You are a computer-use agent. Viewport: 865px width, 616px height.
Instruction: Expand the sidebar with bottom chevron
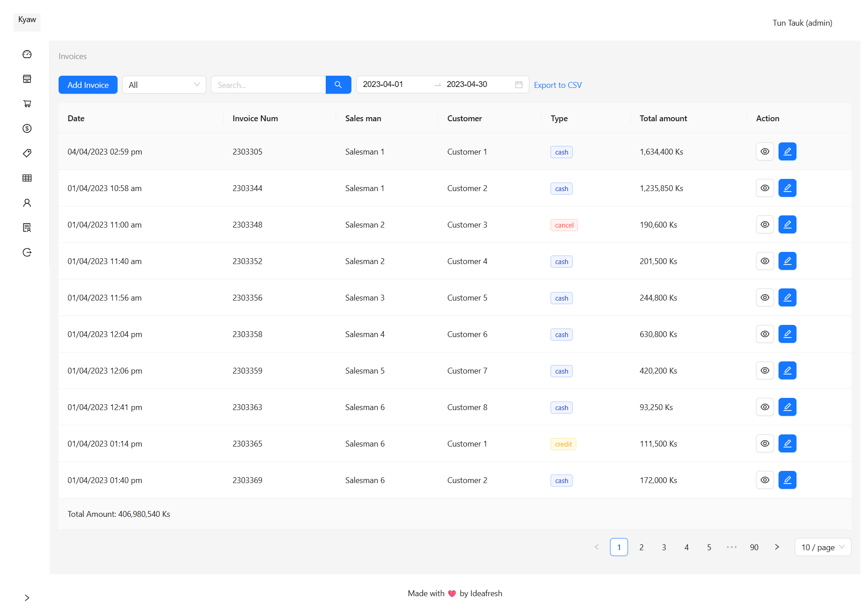tap(27, 598)
